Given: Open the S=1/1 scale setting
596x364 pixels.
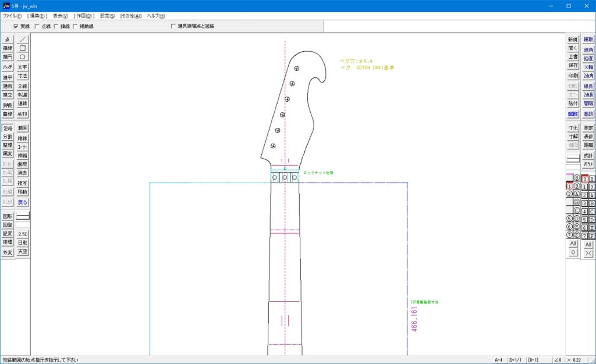Looking at the screenshot, I should [x=516, y=360].
